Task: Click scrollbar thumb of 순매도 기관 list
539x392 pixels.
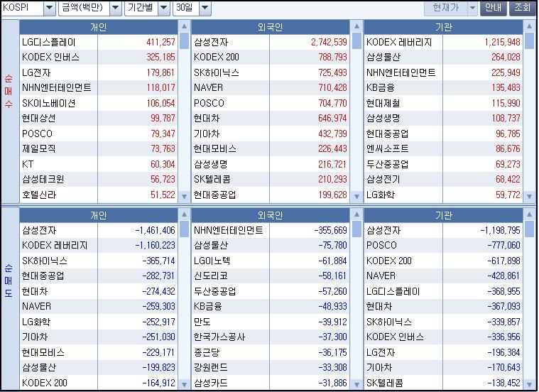Action: pos(529,229)
